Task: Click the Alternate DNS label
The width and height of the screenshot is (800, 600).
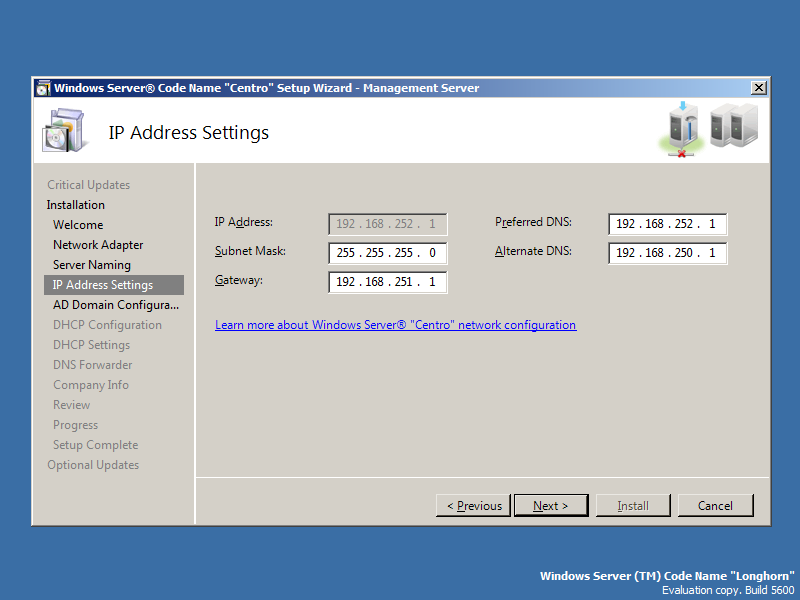Action: pos(533,251)
